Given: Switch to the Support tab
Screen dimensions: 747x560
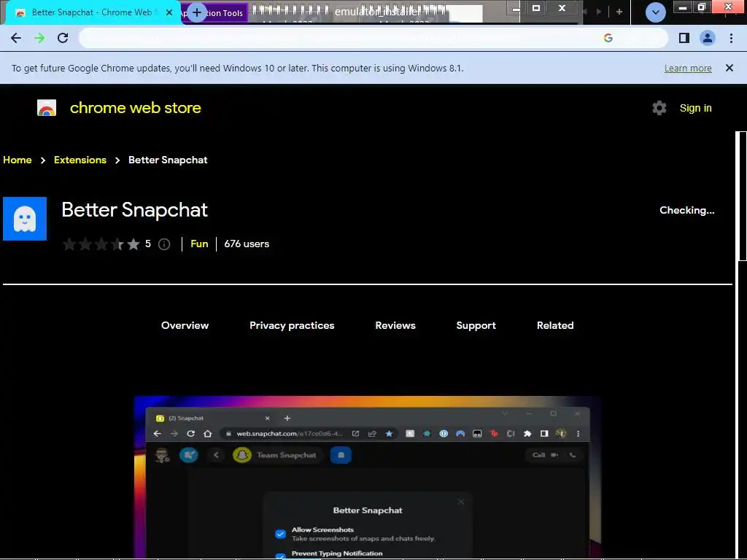Looking at the screenshot, I should pos(476,325).
